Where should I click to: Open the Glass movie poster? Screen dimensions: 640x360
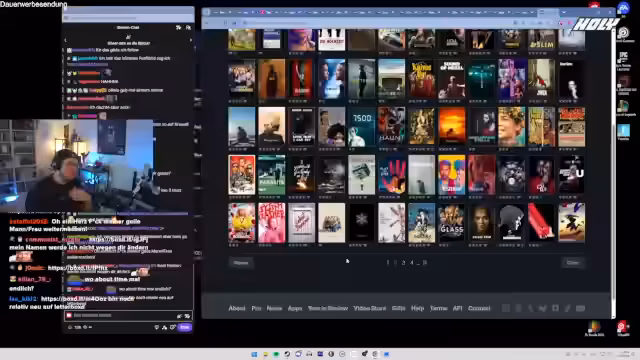tap(451, 222)
